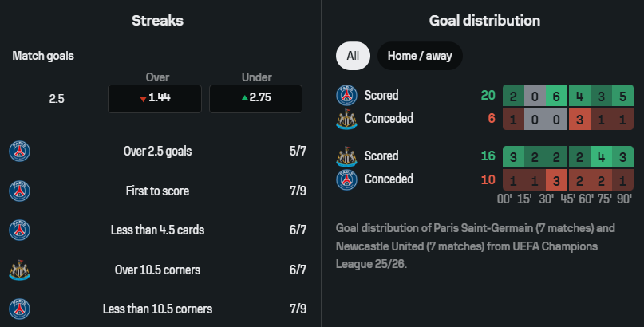
Task: Click PSG scored 6 cell in 30' segment
Action: [555, 96]
